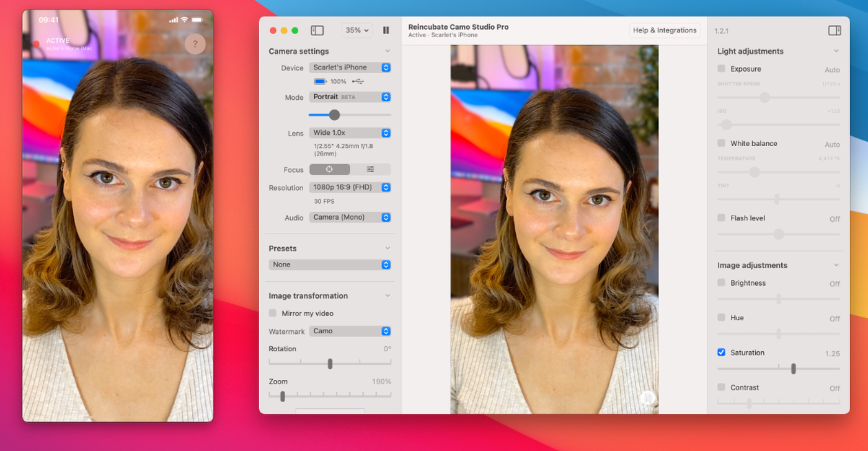Viewport: 868px width, 451px height.
Task: Toggle the left sidebar panel icon
Action: coord(317,30)
